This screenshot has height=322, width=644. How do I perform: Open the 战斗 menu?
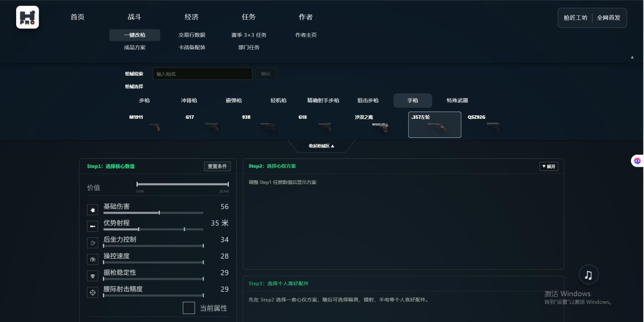pos(134,17)
